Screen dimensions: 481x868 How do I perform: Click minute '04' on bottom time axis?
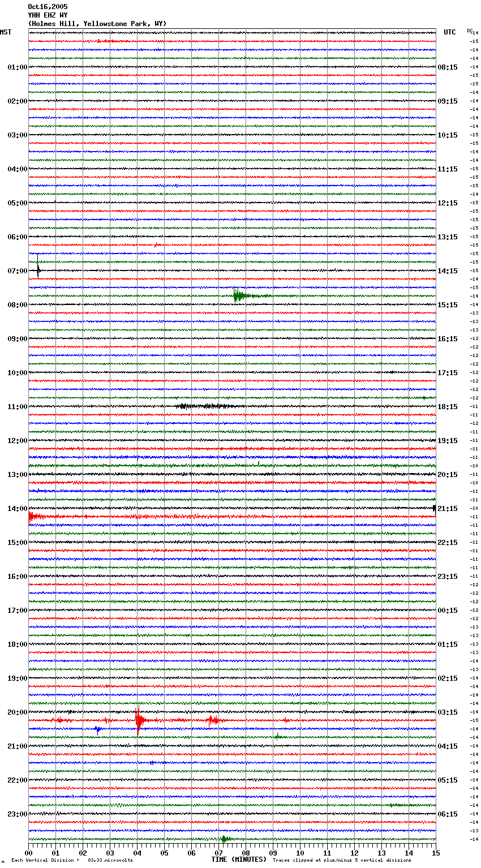tap(137, 853)
